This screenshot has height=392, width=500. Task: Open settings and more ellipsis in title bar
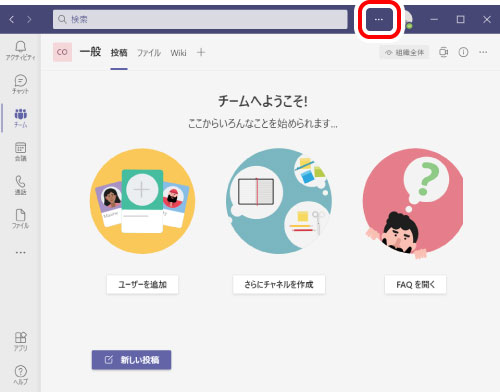click(x=379, y=19)
